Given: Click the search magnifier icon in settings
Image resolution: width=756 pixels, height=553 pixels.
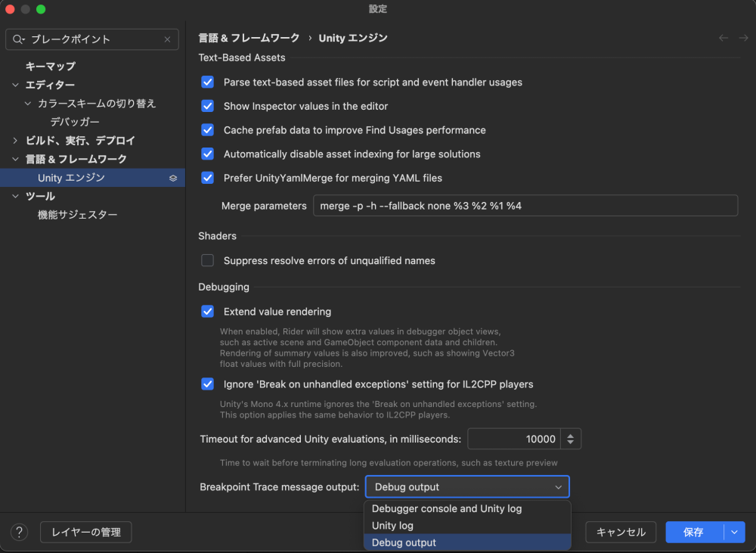Looking at the screenshot, I should pyautogui.click(x=18, y=39).
